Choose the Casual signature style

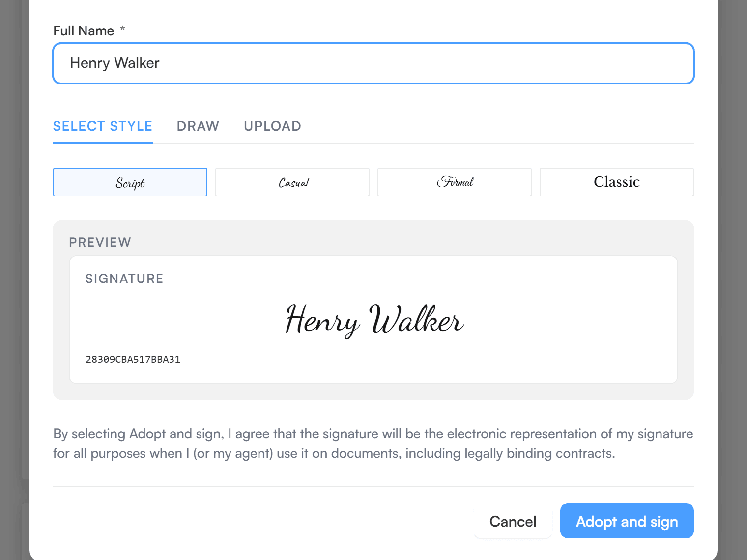[292, 182]
